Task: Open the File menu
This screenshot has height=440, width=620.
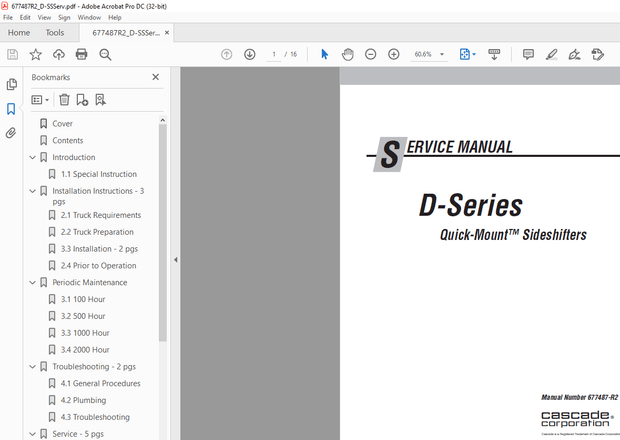Action: click(x=8, y=17)
